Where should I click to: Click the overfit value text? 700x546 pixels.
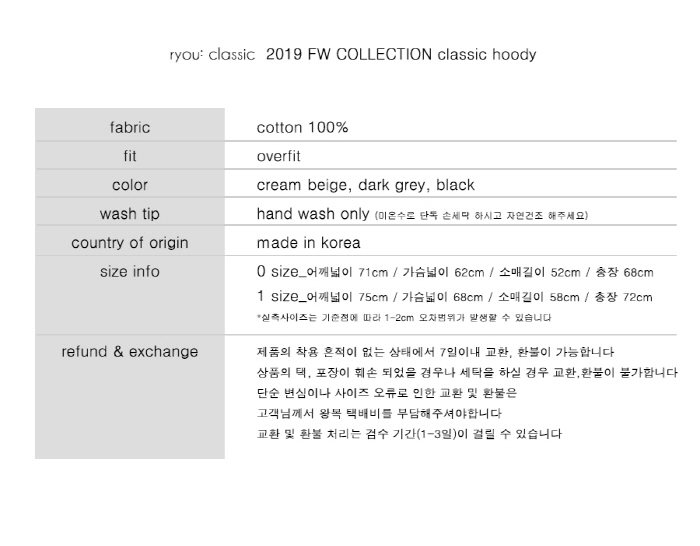pyautogui.click(x=279, y=156)
